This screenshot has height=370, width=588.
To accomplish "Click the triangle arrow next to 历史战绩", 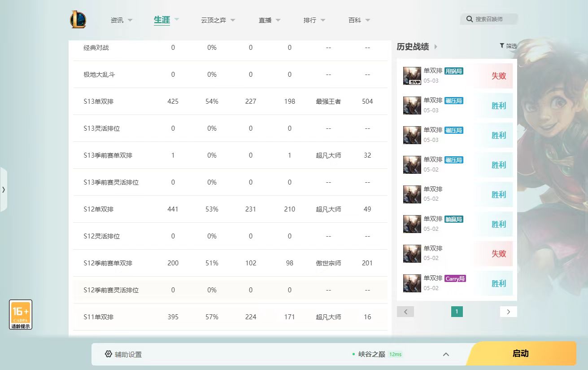I will [x=436, y=47].
